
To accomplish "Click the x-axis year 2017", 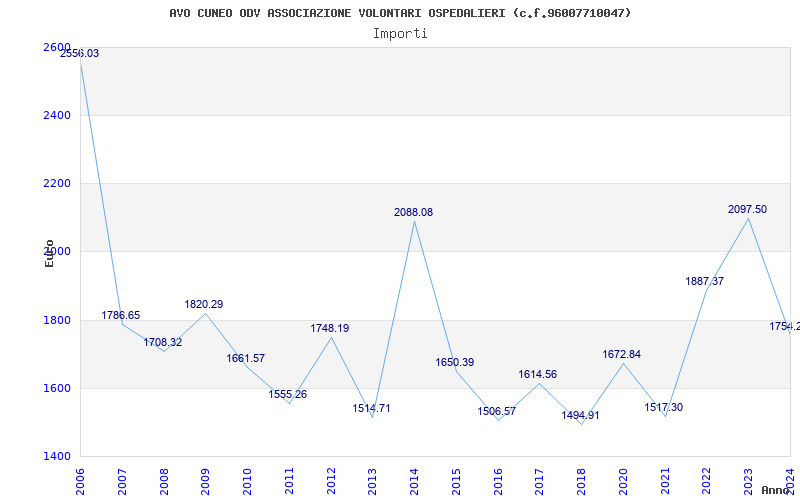I will click(540, 482).
